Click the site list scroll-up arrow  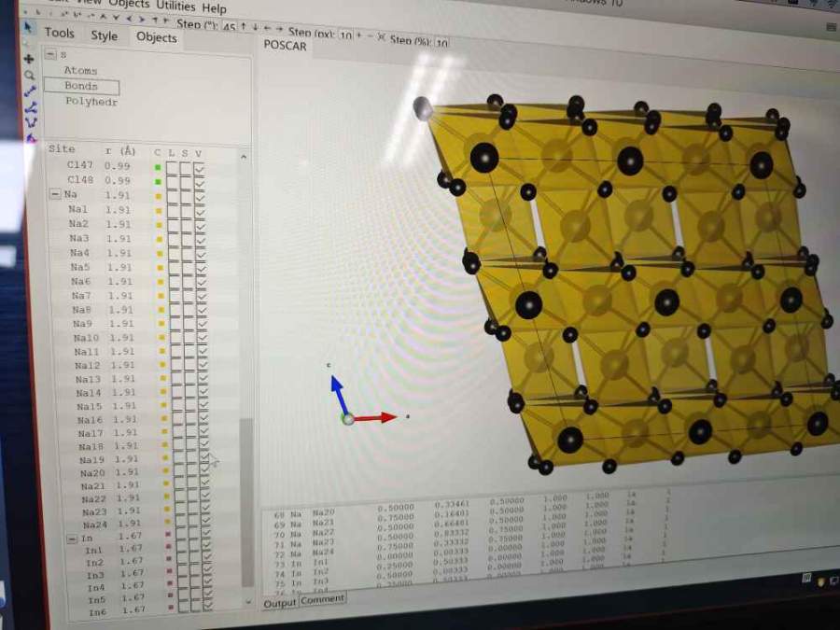point(244,157)
